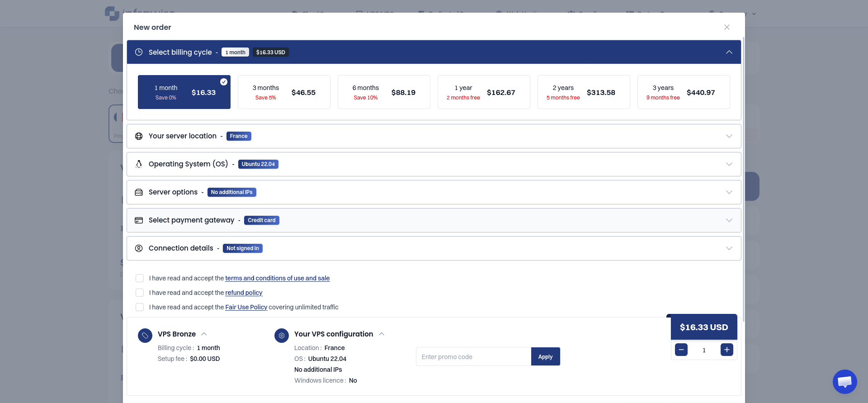Screen dimensions: 868x403
Task: Click the Not signed in badge
Action: [x=243, y=248]
